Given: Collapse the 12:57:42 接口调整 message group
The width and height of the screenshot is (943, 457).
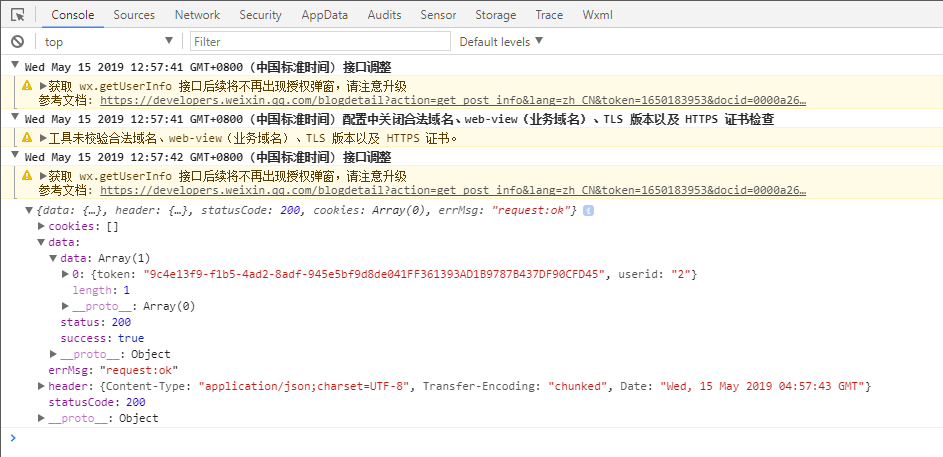Looking at the screenshot, I should 15,156.
